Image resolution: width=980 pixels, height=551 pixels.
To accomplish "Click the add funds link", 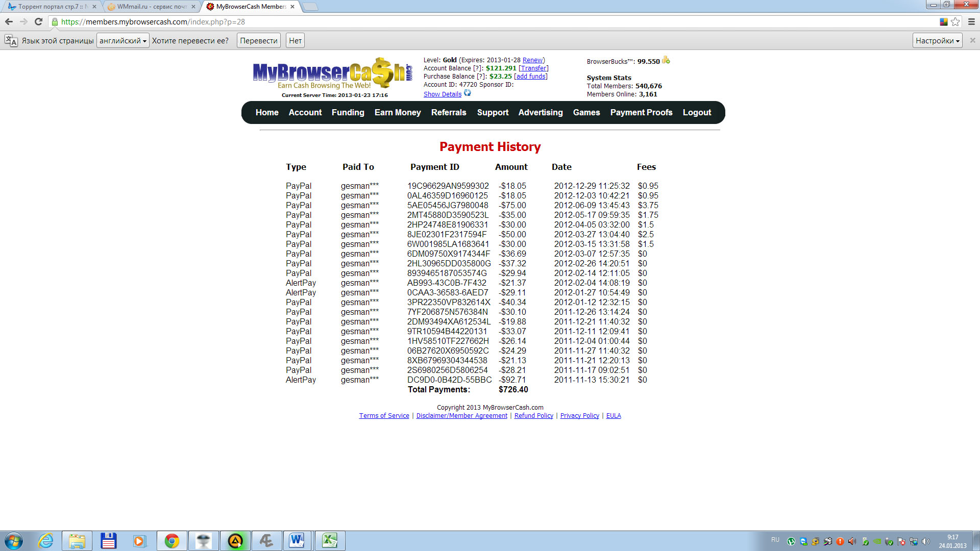I will (x=530, y=77).
